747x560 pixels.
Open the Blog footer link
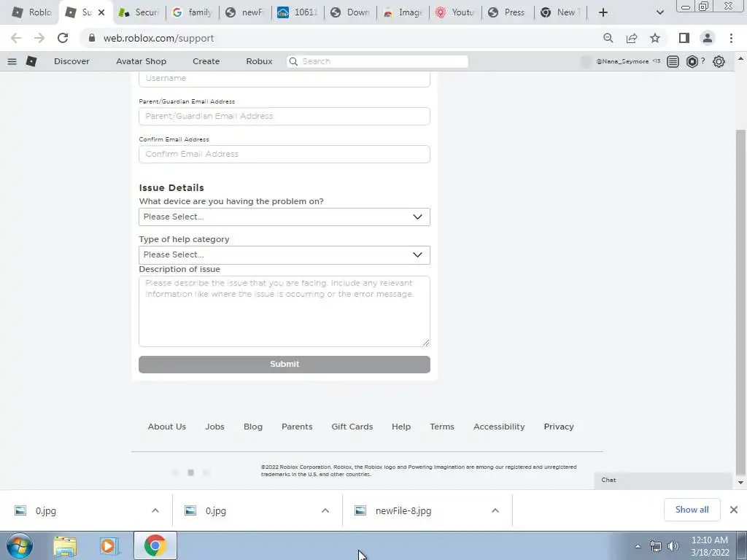[253, 427]
